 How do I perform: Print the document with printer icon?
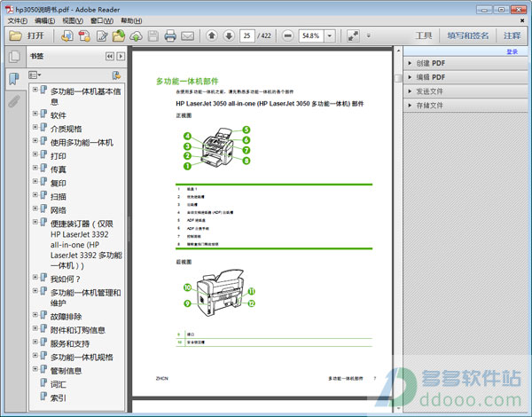click(170, 35)
